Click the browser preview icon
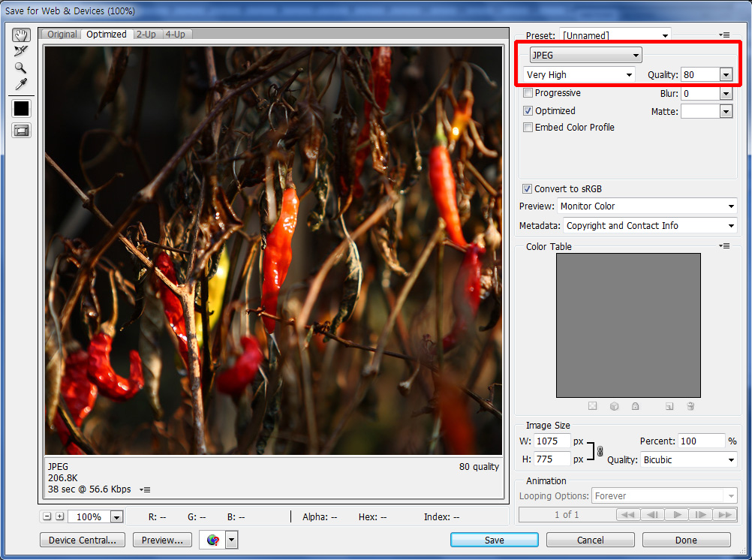 pos(213,540)
